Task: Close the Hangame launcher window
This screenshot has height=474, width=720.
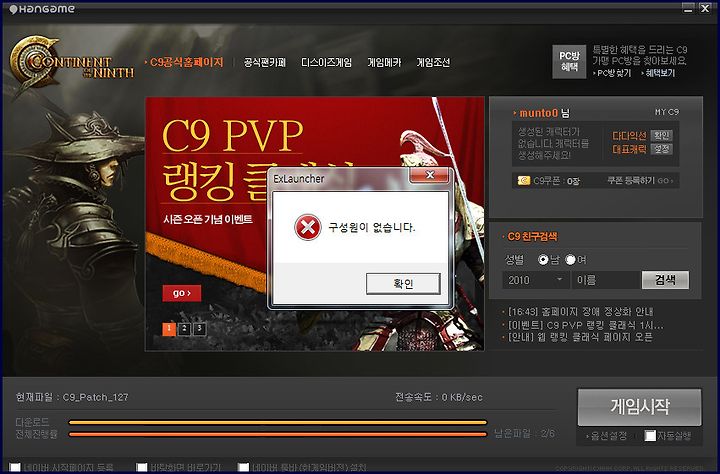Action: click(705, 8)
